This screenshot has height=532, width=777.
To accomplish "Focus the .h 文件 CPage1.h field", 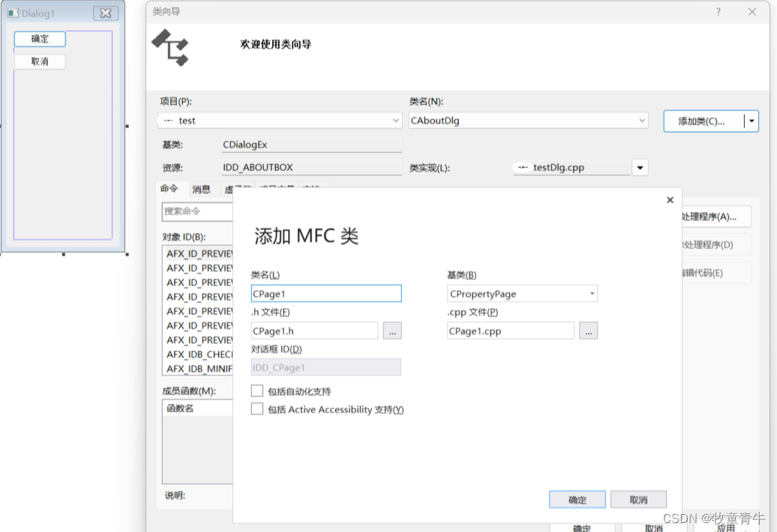I will 315,331.
